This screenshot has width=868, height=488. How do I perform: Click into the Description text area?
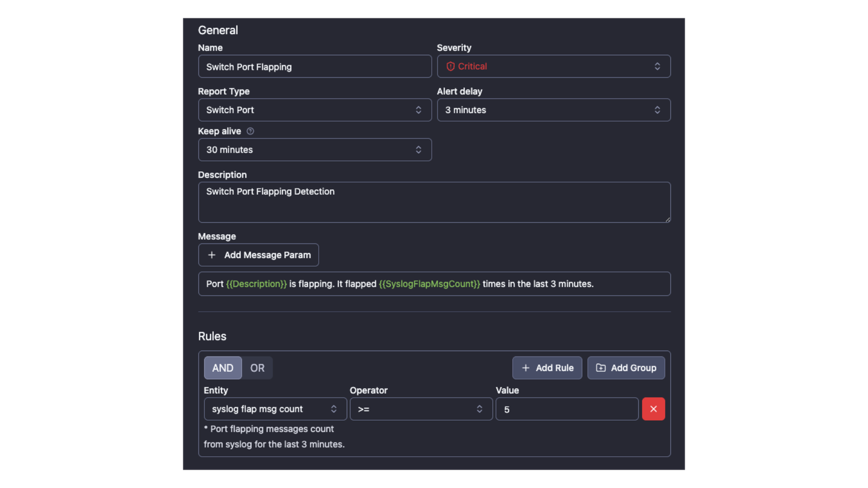coord(435,202)
